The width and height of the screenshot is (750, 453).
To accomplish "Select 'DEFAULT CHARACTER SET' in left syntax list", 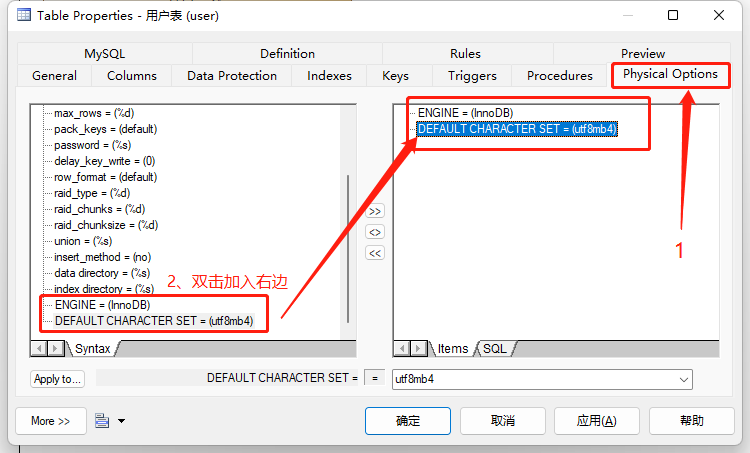I will (x=154, y=321).
